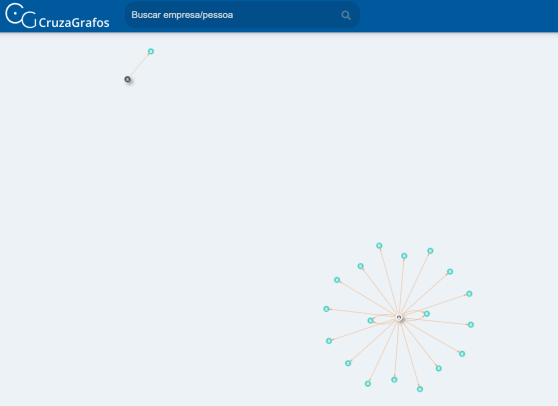Click the edge going to the topmost cluster node
The image size is (558, 406).
pos(389,281)
